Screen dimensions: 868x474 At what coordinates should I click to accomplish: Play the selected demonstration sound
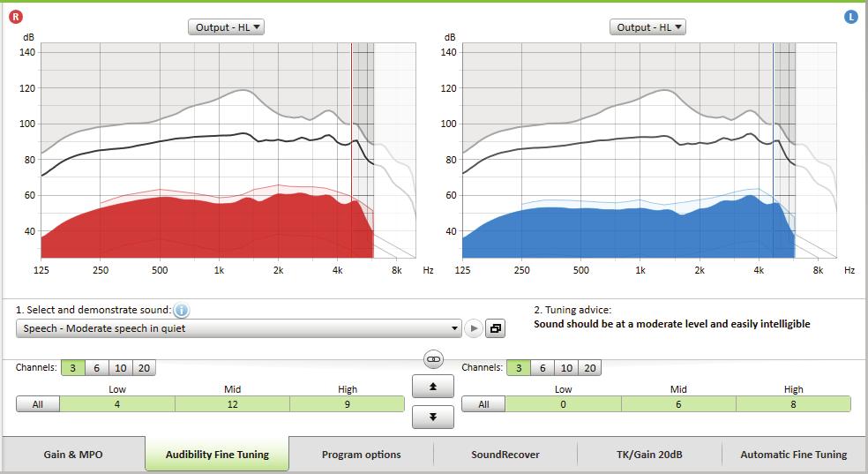pos(474,328)
